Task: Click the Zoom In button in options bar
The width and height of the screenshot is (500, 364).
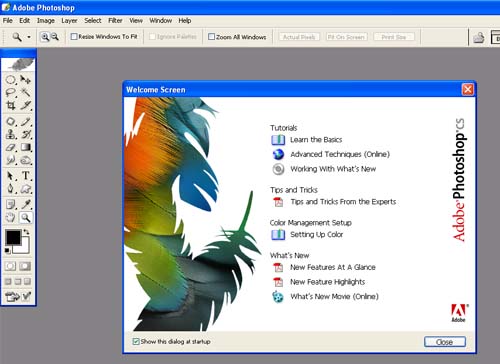Action: click(x=45, y=37)
